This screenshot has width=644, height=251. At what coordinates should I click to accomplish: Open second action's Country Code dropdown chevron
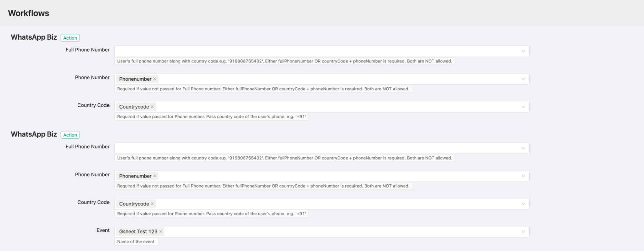tap(523, 204)
